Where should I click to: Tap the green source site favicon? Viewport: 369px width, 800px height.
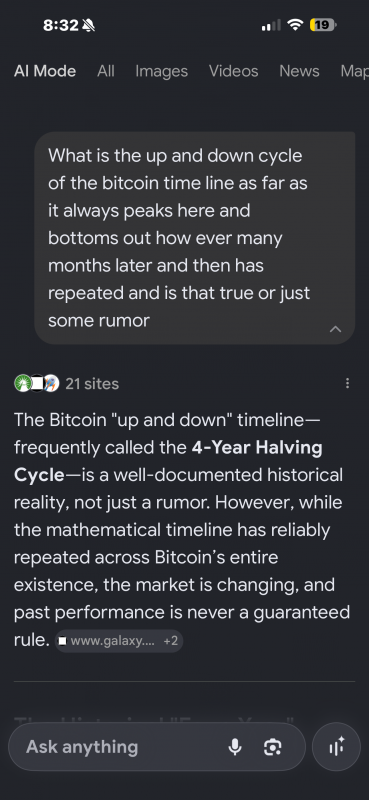(x=22, y=383)
